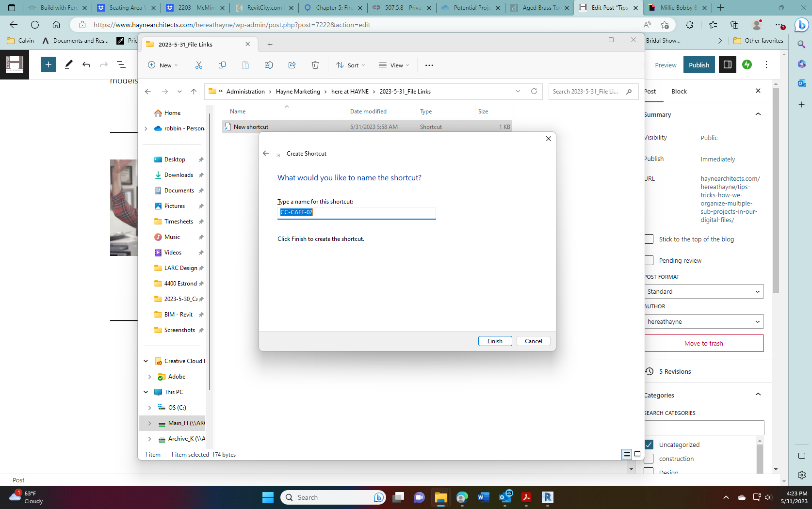
Task: Expand the Sort dropdown in Explorer toolbar
Action: (351, 65)
